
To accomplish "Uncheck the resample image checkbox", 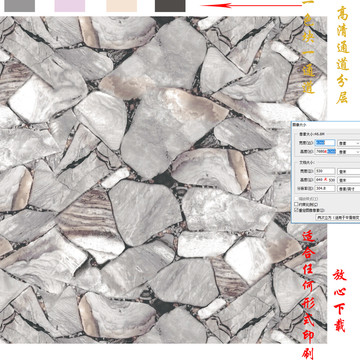I will pos(296,210).
